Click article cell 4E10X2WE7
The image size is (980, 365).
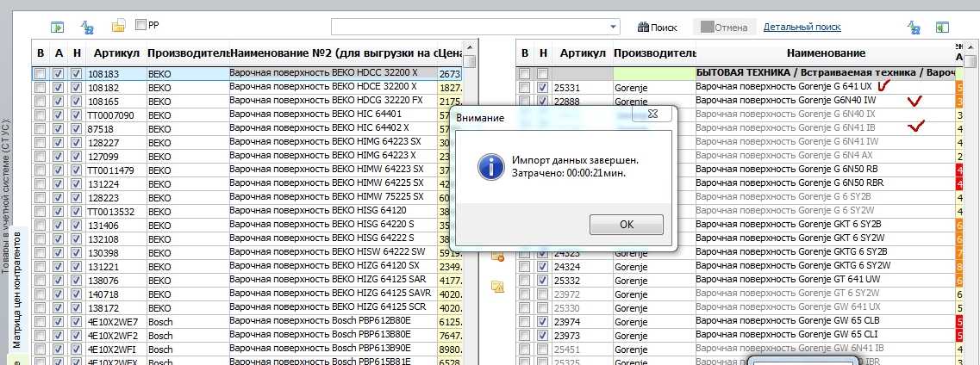[115, 321]
